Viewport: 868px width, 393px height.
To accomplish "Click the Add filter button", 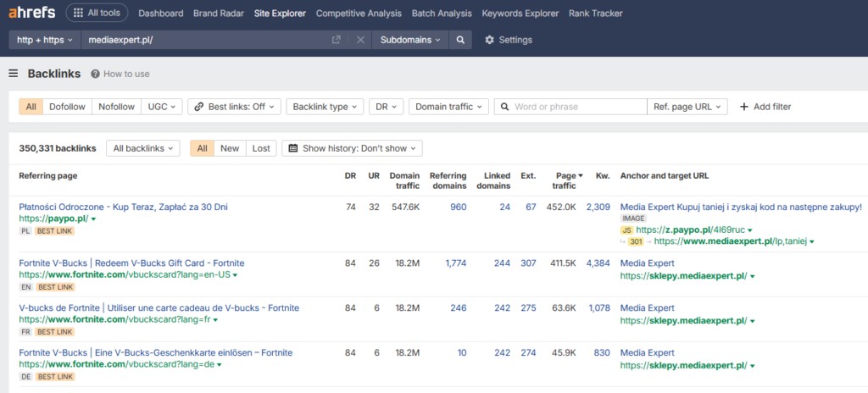I will tap(765, 107).
